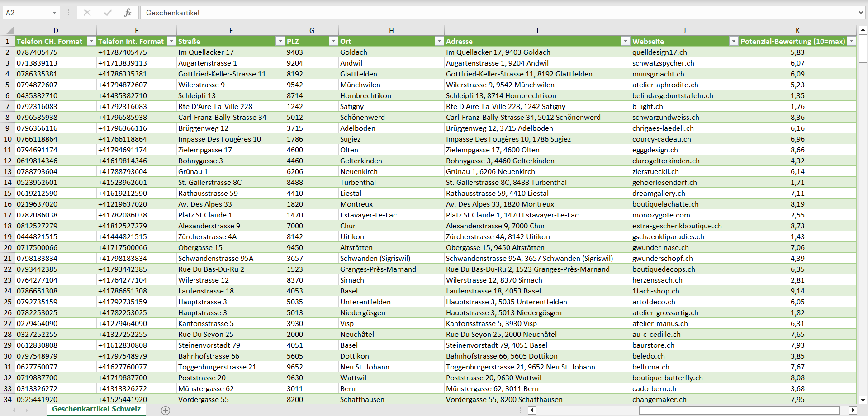Image resolution: width=868 pixels, height=416 pixels.
Task: Select column F header
Action: [231, 31]
